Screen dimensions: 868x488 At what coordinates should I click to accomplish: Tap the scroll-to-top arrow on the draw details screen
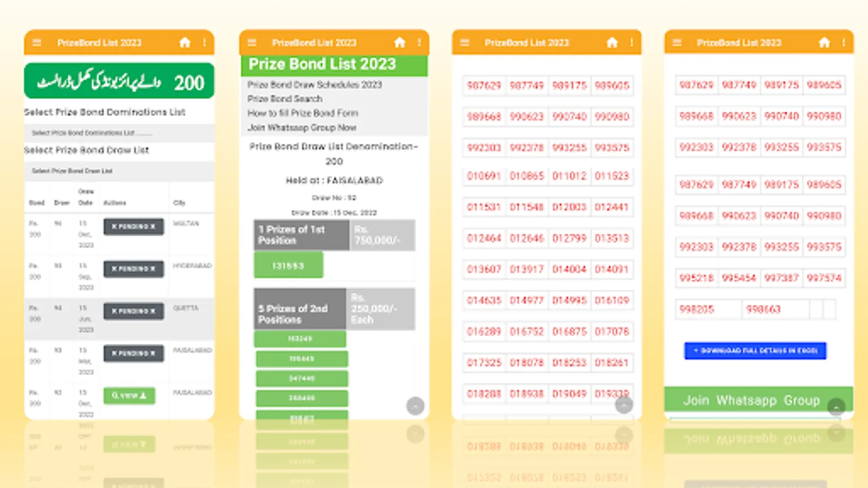pyautogui.click(x=415, y=406)
